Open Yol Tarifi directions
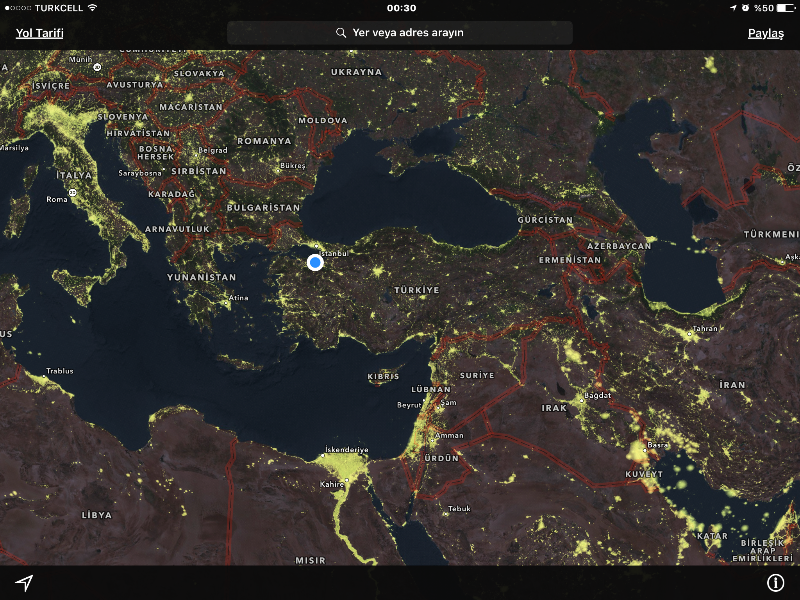800x600 pixels. pyautogui.click(x=40, y=33)
